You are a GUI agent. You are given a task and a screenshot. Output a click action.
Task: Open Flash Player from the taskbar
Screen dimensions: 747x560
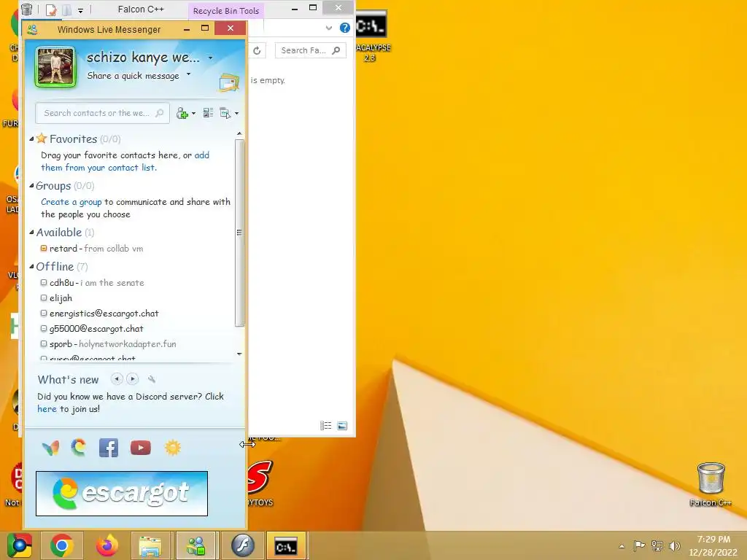[242, 545]
